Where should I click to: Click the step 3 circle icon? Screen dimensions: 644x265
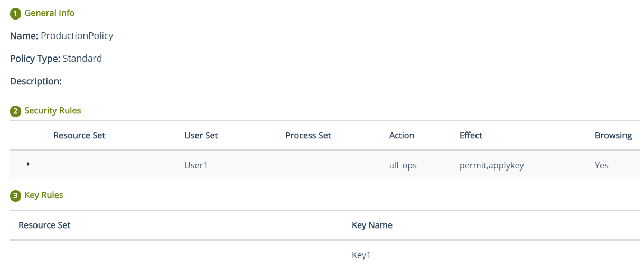pyautogui.click(x=15, y=196)
